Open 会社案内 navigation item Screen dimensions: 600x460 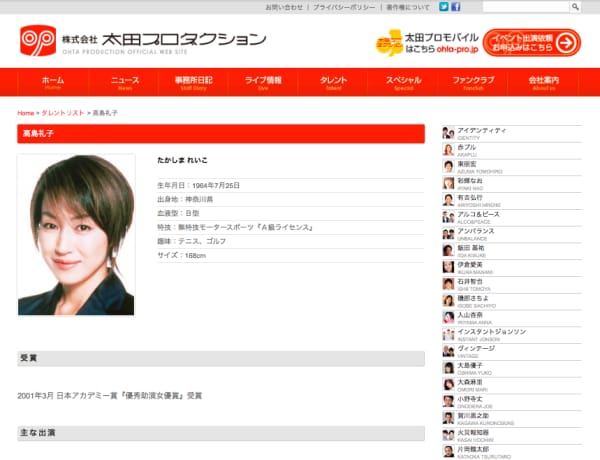click(543, 82)
